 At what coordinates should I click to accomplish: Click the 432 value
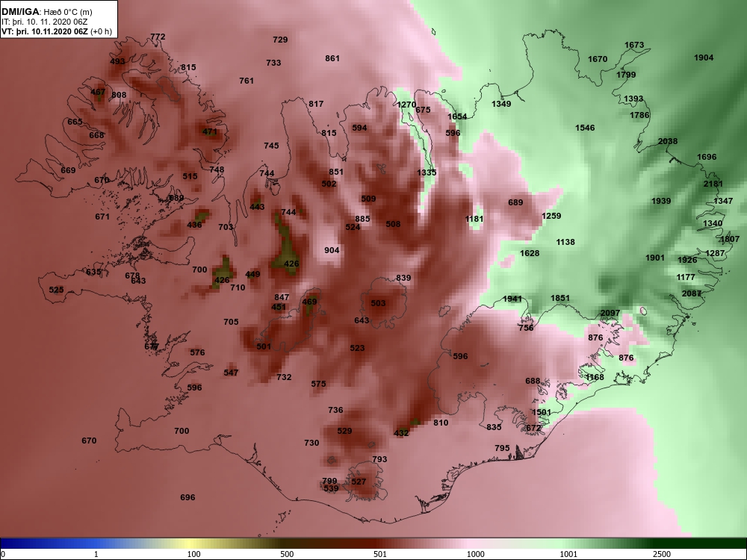402,433
